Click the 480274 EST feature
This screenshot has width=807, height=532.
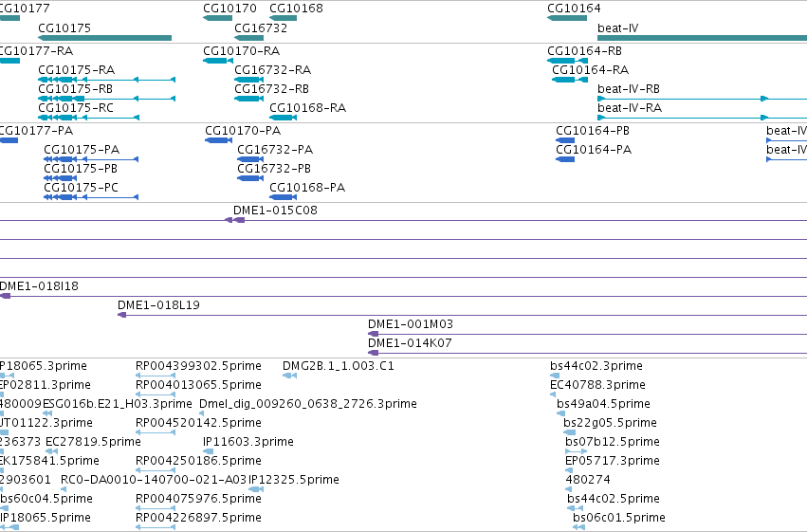click(569, 490)
